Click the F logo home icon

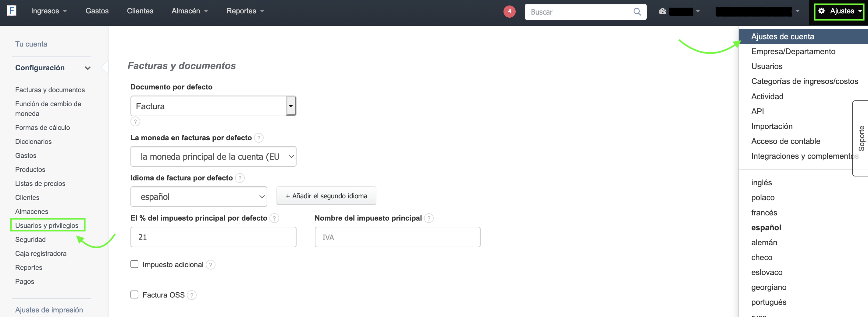12,11
